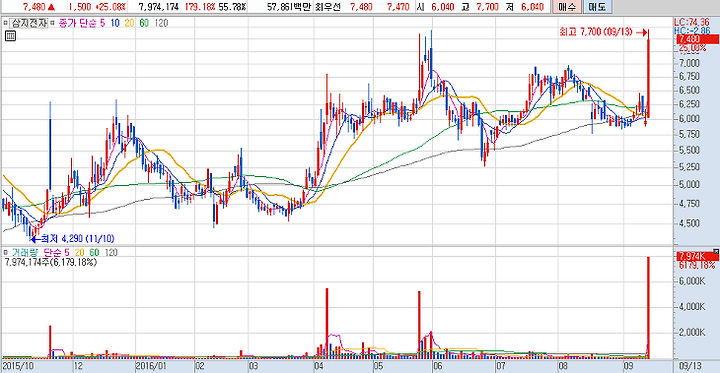Click the 거래량 volume indicator label

26,252
